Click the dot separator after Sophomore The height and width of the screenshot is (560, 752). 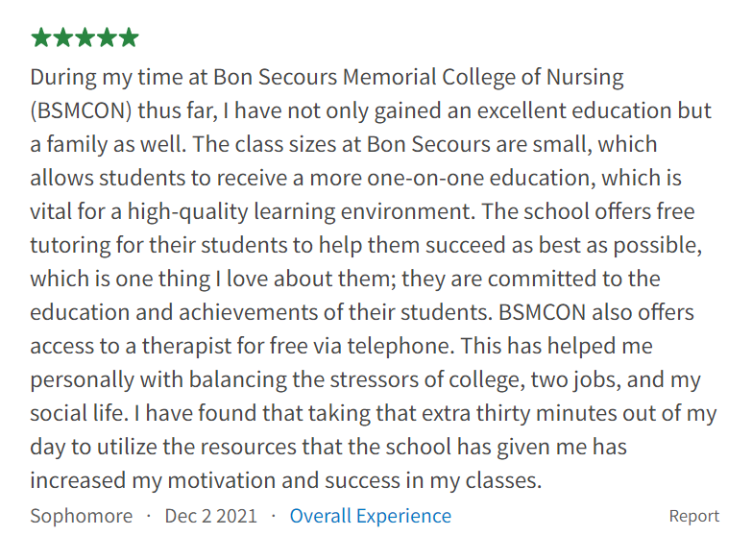pyautogui.click(x=149, y=516)
